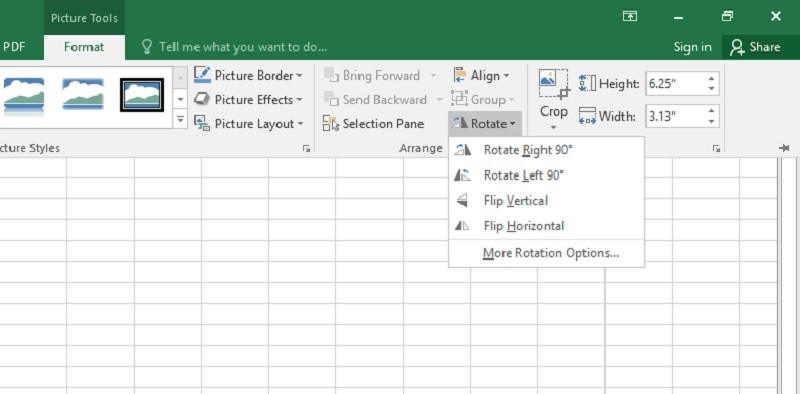Open the Picture Effects dropdown

coord(248,100)
